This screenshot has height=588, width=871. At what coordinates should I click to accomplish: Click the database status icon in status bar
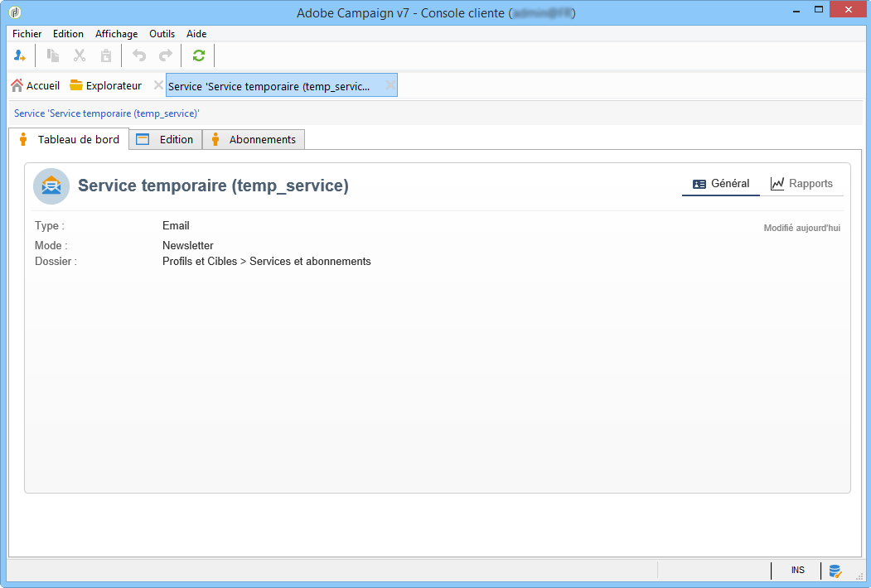pyautogui.click(x=835, y=571)
